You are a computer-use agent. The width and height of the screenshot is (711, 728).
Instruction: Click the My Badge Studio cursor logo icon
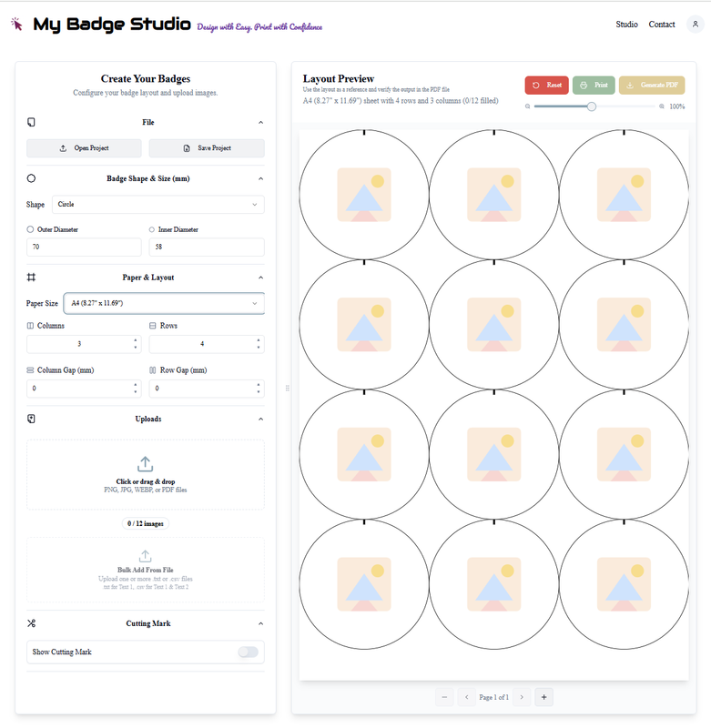click(16, 25)
